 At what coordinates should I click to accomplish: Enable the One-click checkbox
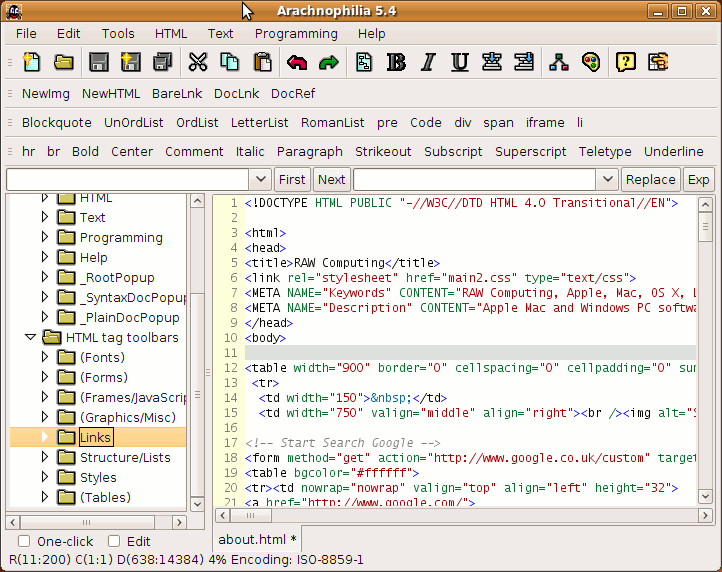pos(23,541)
